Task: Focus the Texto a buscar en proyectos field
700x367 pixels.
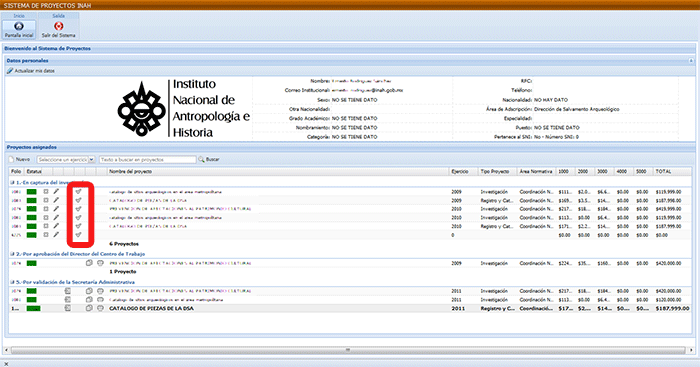Action: (x=148, y=159)
